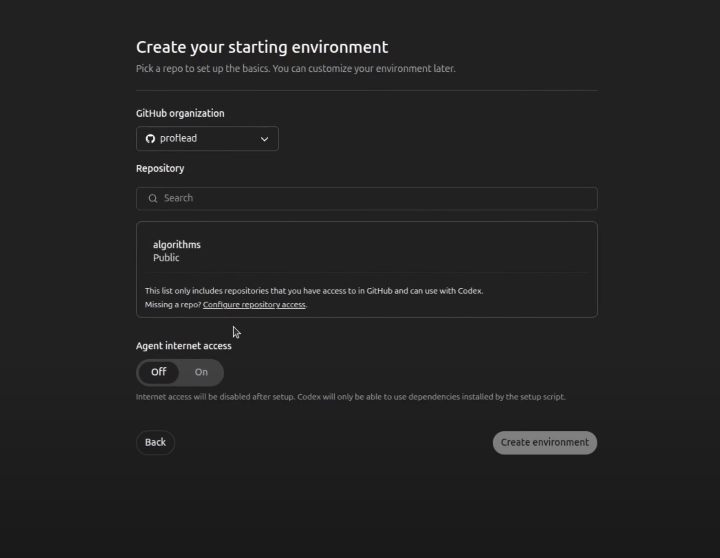Click the Repository section label
Viewport: 720px width, 558px height.
point(160,169)
